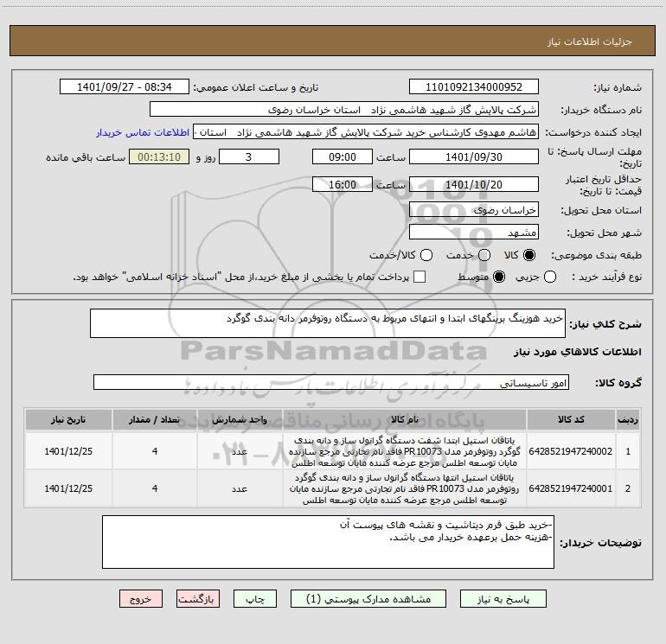Click the شرح کلی نیاز description box
This screenshot has width=666, height=644.
328,323
